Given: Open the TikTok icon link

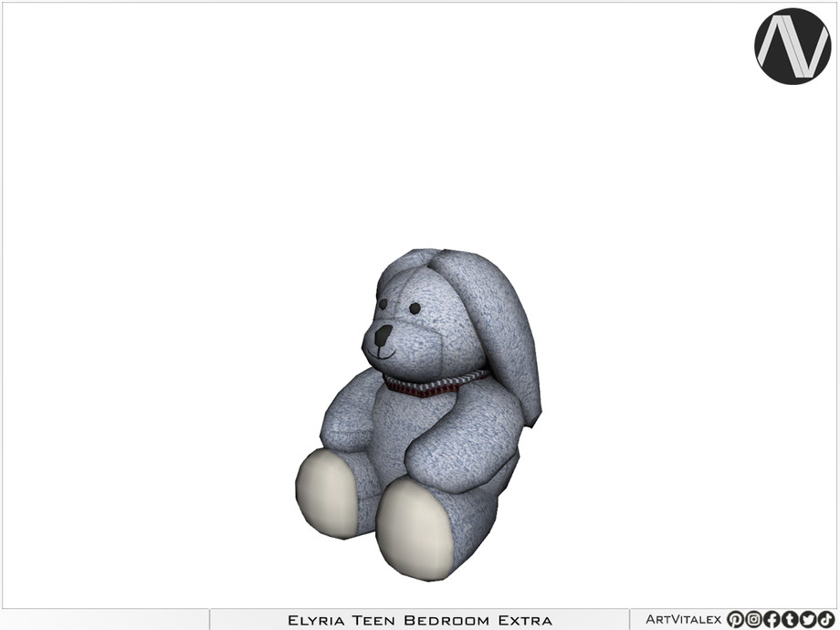Looking at the screenshot, I should coord(826,619).
